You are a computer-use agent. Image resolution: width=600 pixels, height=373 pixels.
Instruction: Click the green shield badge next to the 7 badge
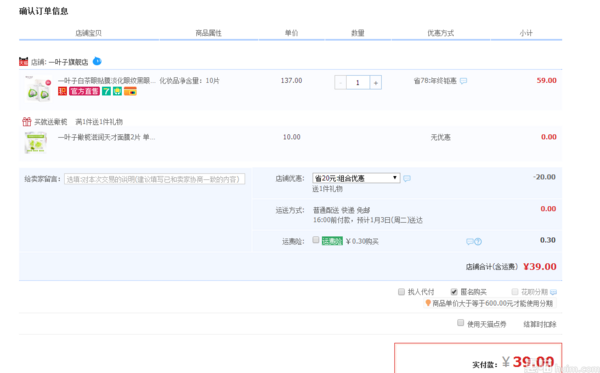click(117, 91)
